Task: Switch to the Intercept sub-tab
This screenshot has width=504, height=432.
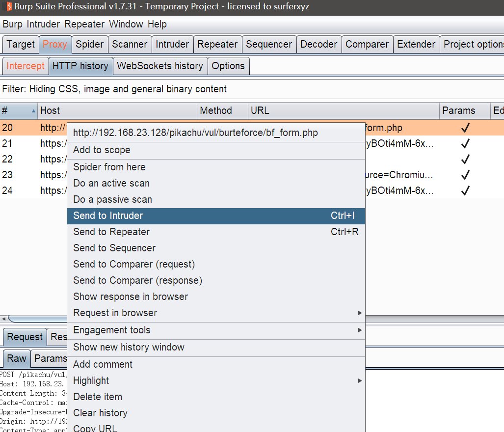Action: (x=26, y=66)
